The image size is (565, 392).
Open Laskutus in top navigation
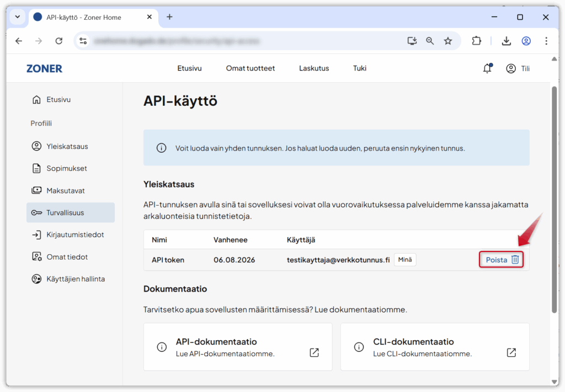(314, 68)
